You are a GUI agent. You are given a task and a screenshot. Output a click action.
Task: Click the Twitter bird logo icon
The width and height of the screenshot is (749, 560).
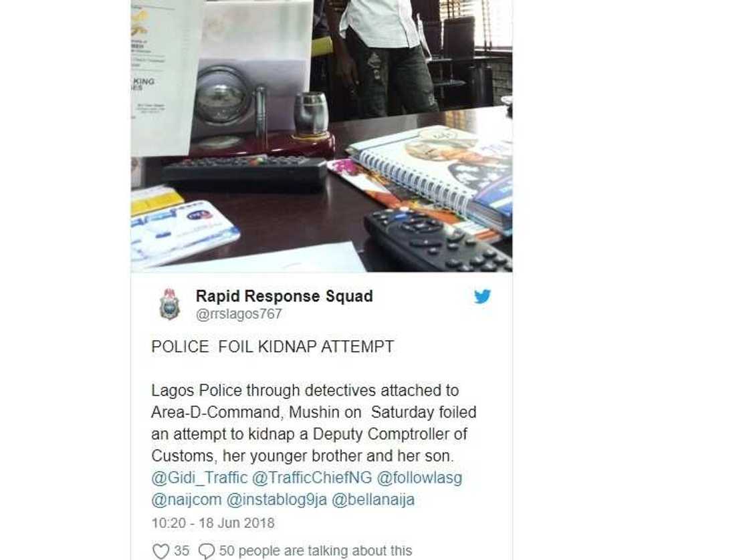(482, 297)
